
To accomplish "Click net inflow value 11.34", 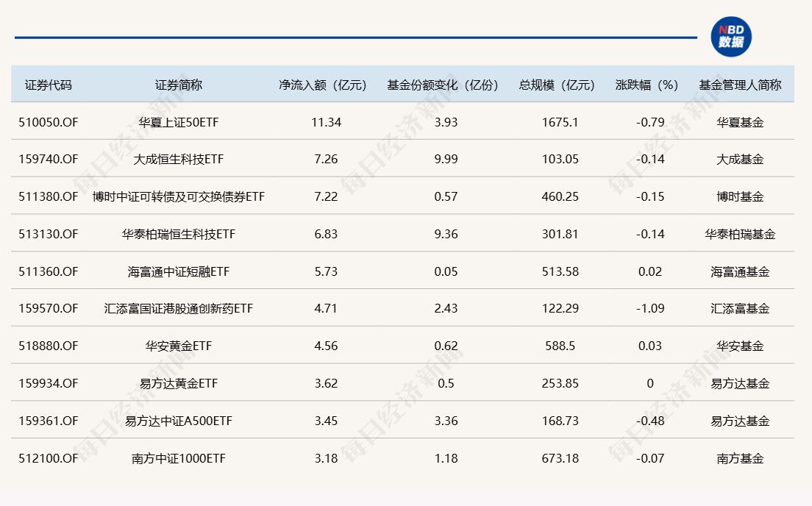I will point(327,122).
